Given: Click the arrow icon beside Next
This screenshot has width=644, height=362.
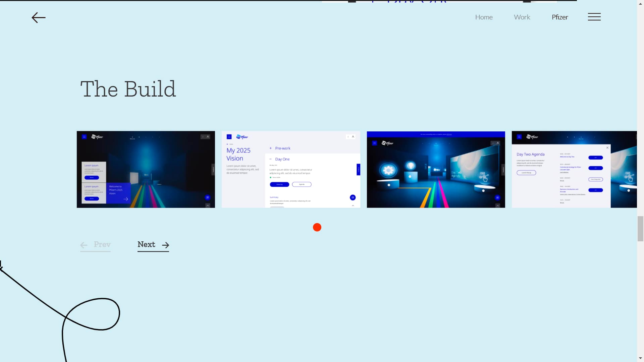Looking at the screenshot, I should [165, 245].
